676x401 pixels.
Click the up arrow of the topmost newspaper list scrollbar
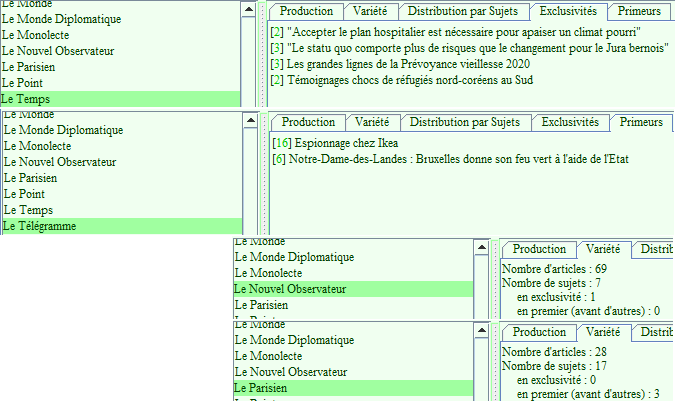[249, 8]
